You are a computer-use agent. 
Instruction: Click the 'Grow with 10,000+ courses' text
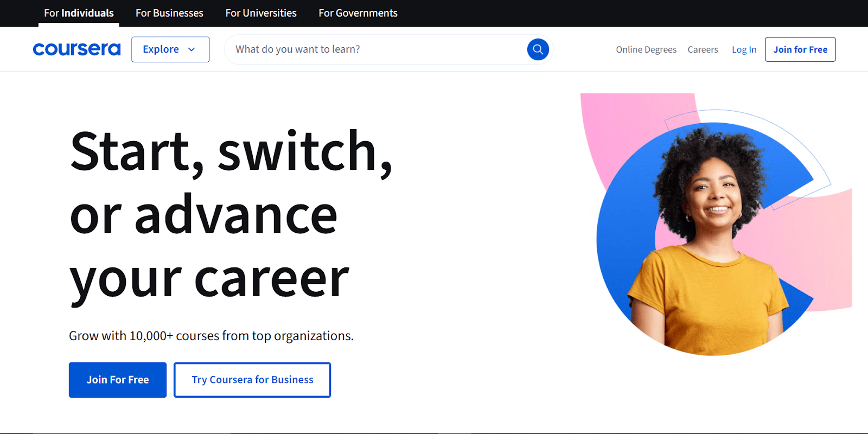[211, 336]
